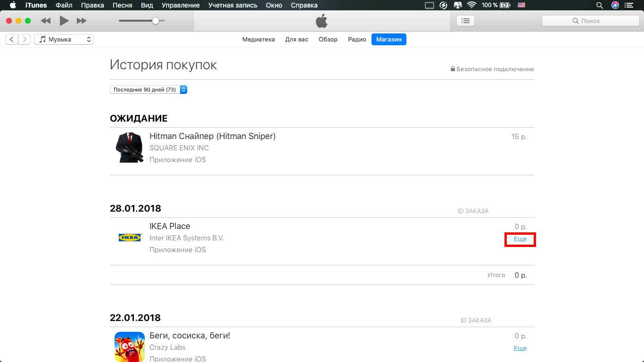The image size is (644, 362).
Task: Open the Apple menu
Action: coord(13,5)
